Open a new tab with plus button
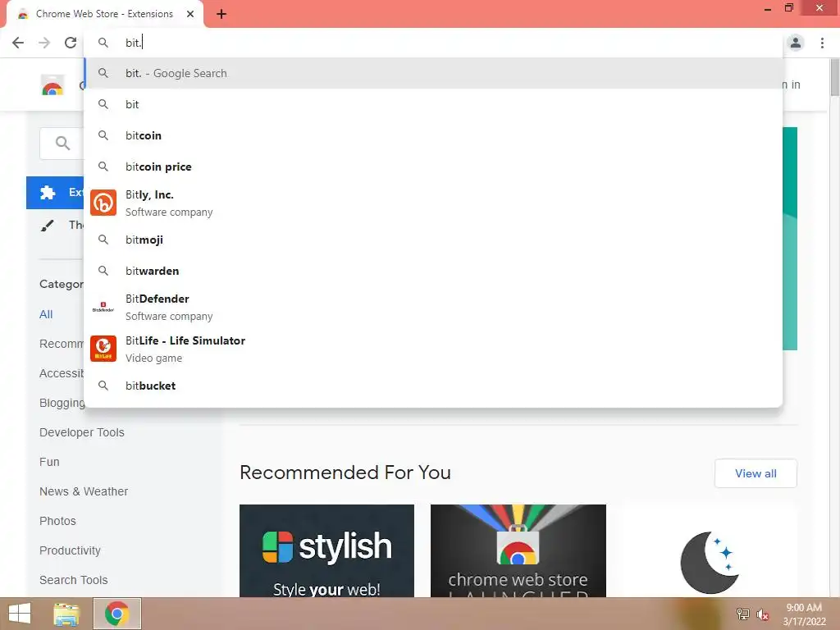Image resolution: width=840 pixels, height=630 pixels. click(x=221, y=15)
